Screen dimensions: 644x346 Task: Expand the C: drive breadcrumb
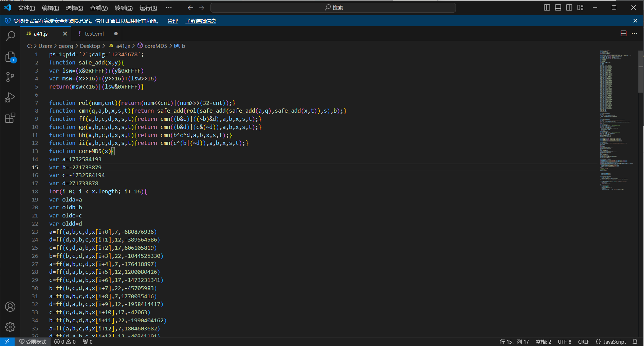pyautogui.click(x=30, y=46)
